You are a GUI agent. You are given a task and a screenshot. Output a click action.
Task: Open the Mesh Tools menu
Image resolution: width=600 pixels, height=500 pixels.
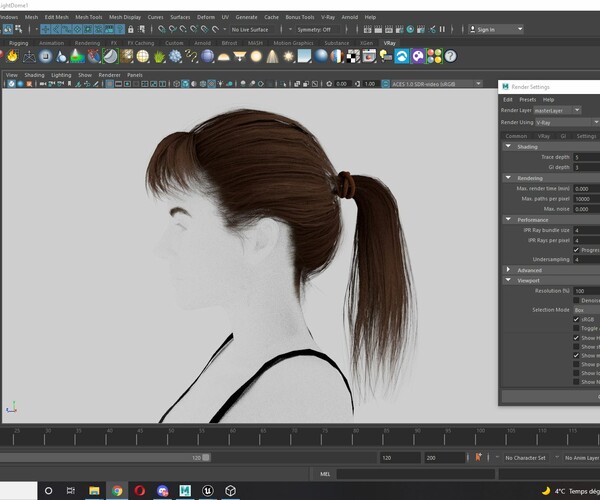(88, 17)
